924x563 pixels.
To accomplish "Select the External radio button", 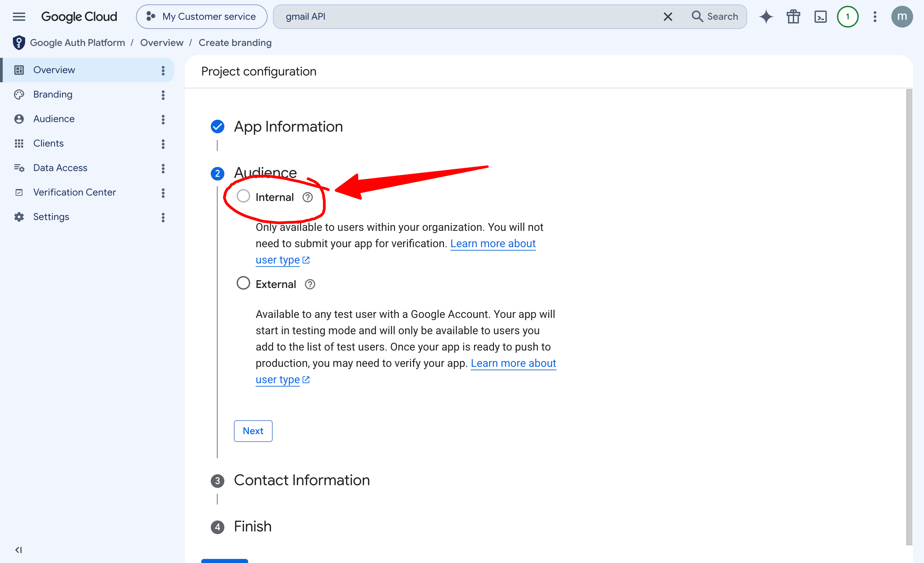I will click(x=243, y=283).
